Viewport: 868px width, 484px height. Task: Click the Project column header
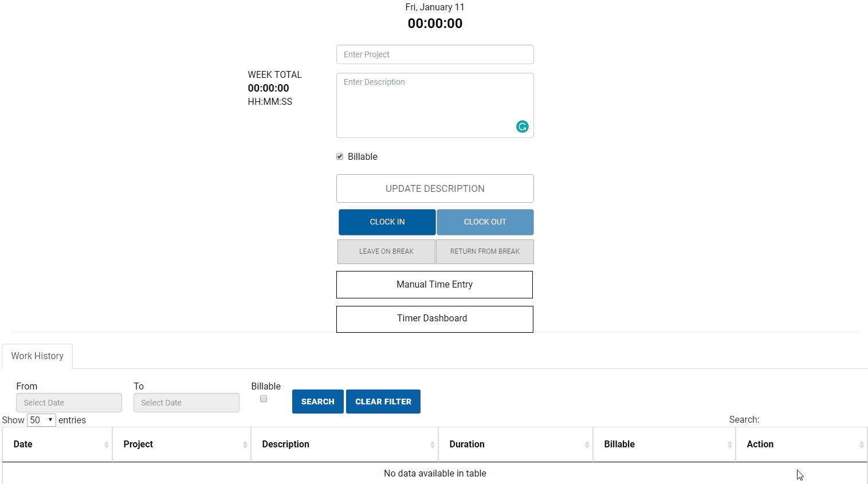pos(182,444)
